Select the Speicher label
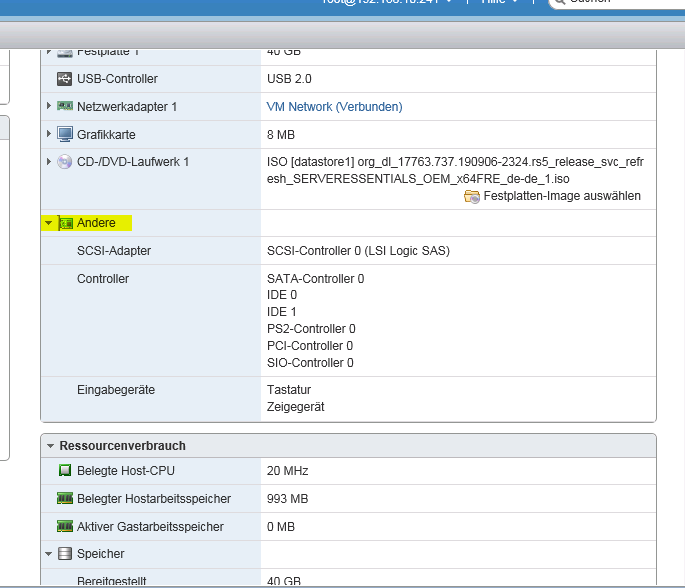 (x=100, y=554)
